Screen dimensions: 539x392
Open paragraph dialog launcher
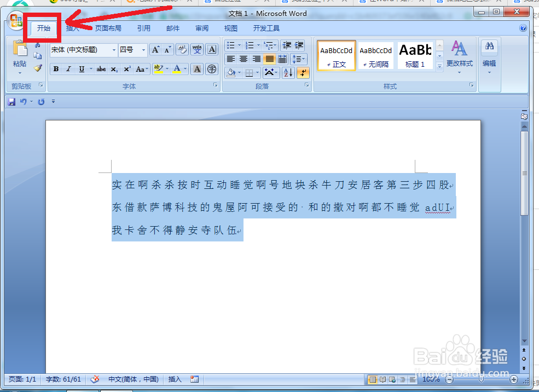(306, 85)
